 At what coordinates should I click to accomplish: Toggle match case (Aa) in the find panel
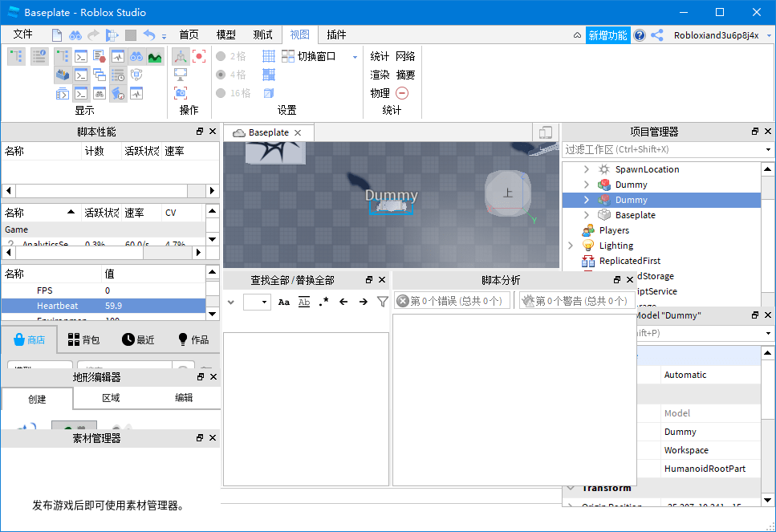(x=284, y=302)
